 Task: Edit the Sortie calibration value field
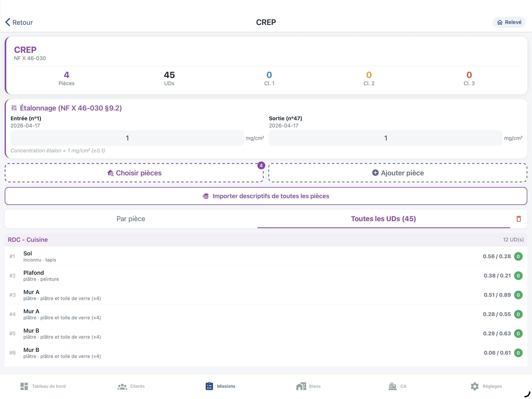pyautogui.click(x=386, y=138)
